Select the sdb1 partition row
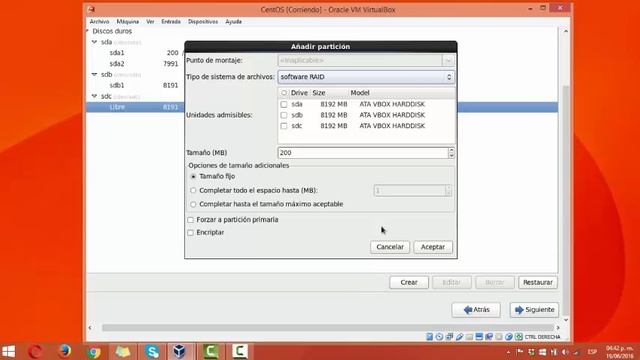 [x=135, y=85]
